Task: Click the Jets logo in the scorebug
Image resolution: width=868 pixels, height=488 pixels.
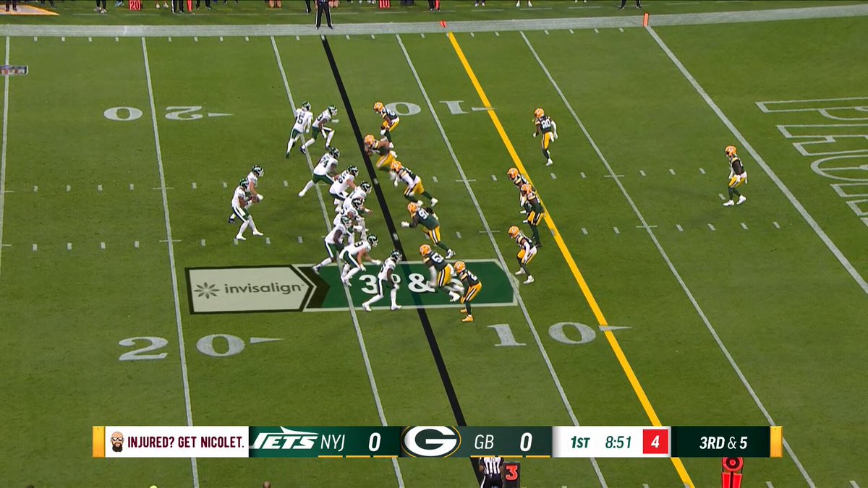Action: (x=284, y=441)
